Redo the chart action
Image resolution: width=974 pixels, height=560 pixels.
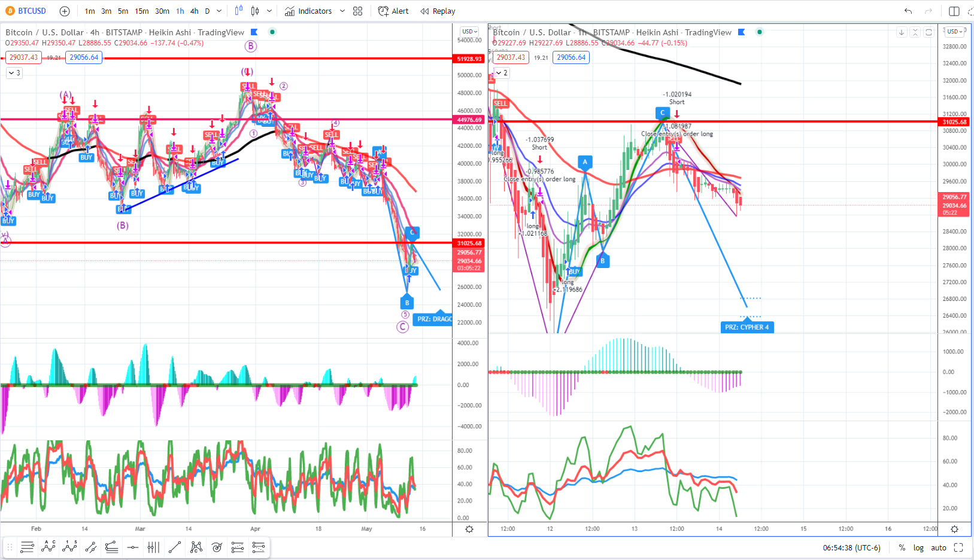(x=929, y=11)
